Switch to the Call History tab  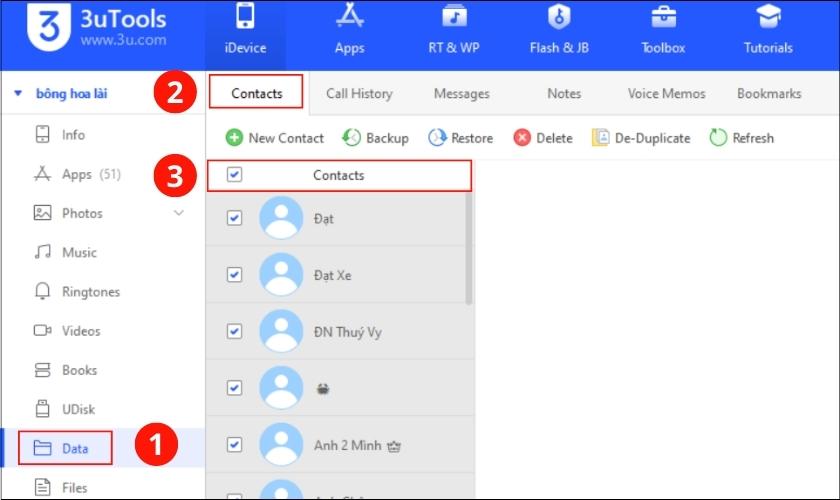coord(359,93)
